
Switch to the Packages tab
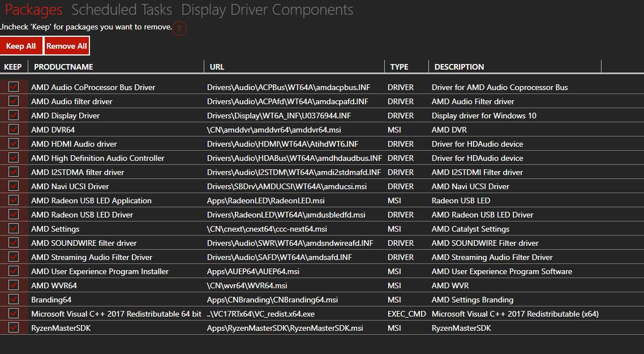click(34, 10)
